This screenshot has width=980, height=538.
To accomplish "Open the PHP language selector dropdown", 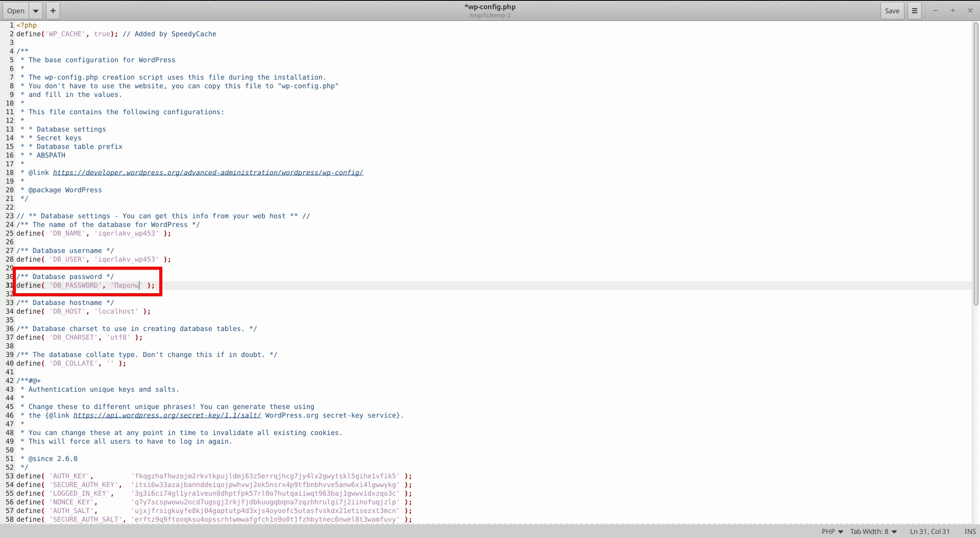I will point(832,531).
